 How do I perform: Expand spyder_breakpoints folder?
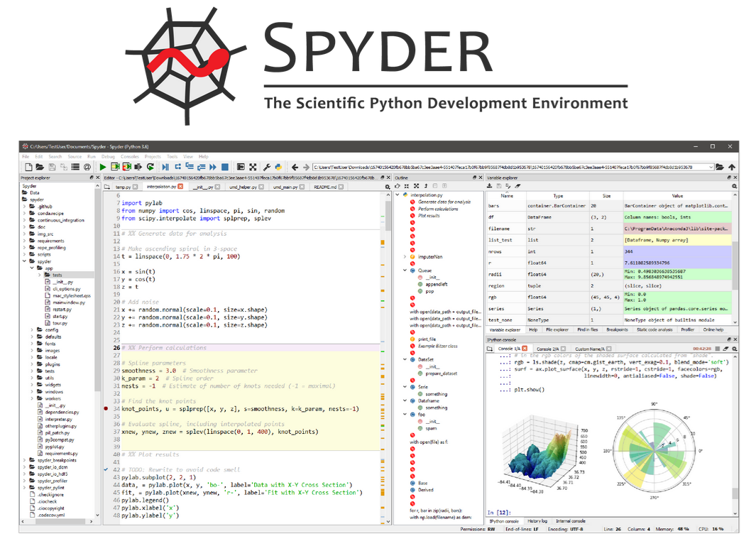pos(25,460)
